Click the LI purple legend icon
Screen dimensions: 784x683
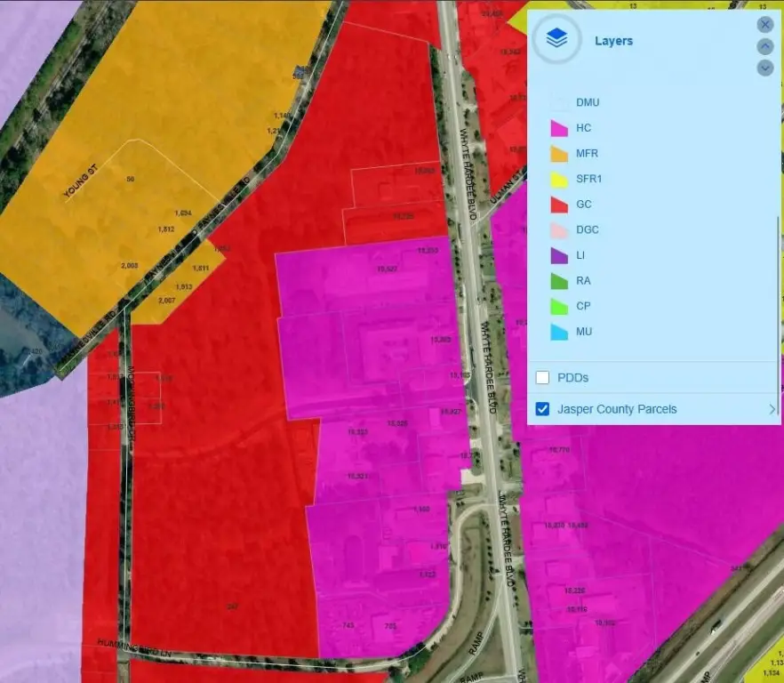pyautogui.click(x=558, y=255)
